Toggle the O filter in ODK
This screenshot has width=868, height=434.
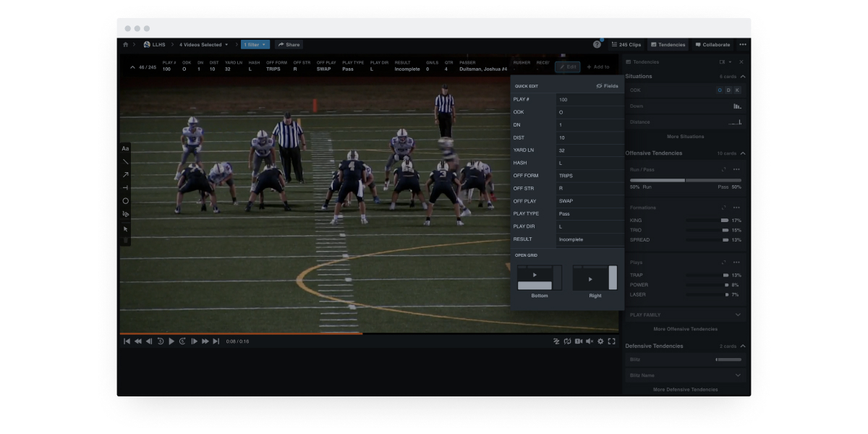pos(720,90)
